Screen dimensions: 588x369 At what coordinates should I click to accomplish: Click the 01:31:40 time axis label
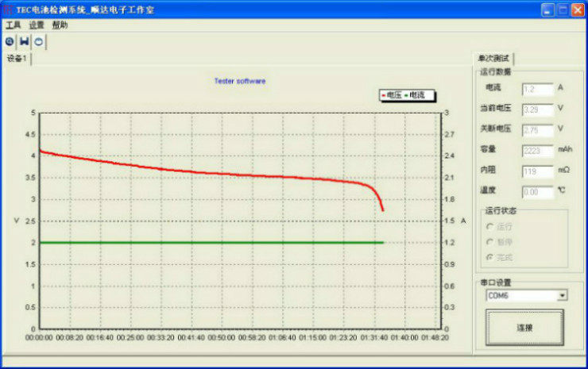point(374,337)
